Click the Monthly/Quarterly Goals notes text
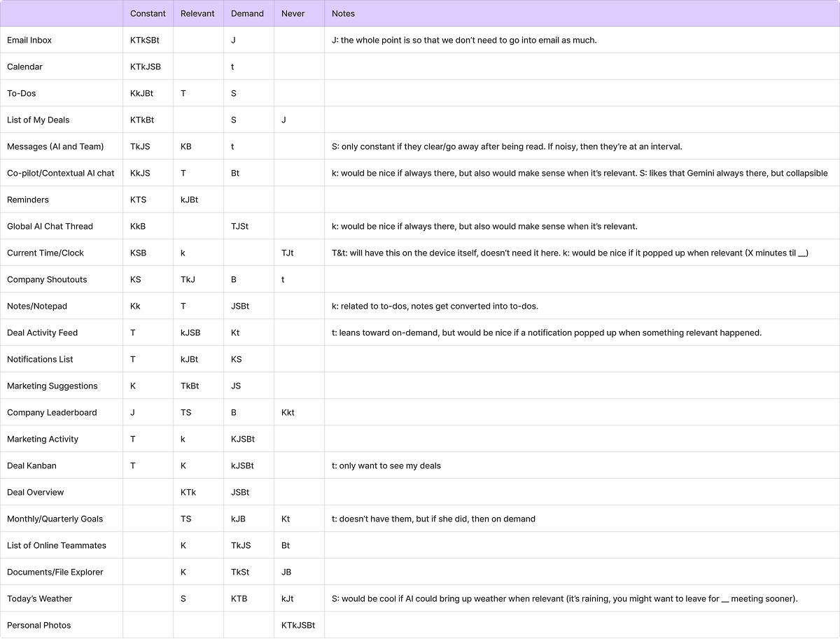Screen dimensions: 840x639 pyautogui.click(x=433, y=519)
